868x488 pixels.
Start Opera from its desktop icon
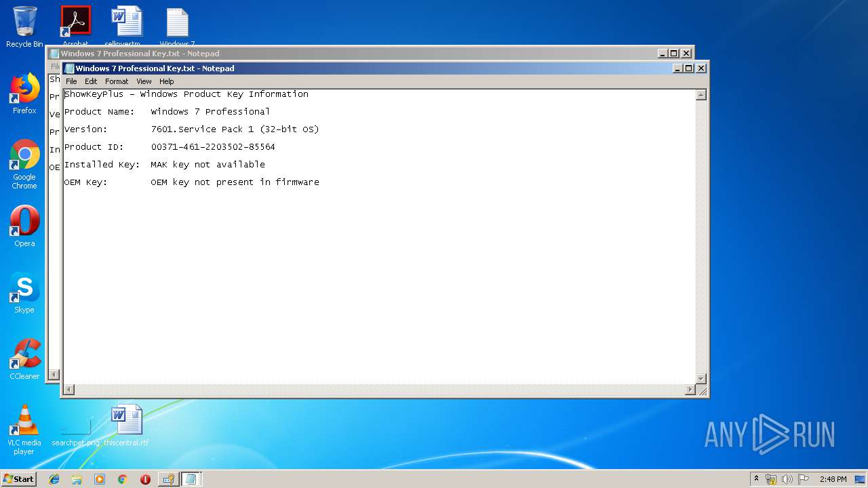click(x=24, y=226)
